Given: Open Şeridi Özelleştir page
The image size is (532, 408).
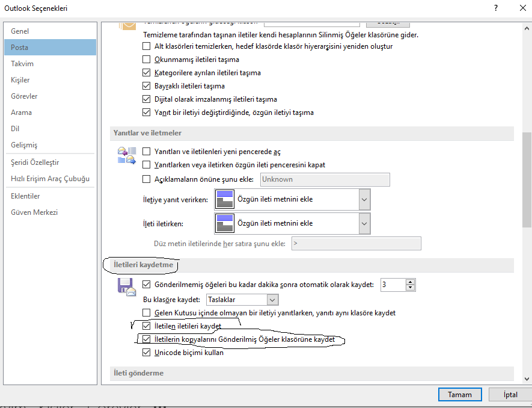Looking at the screenshot, I should point(50,162).
